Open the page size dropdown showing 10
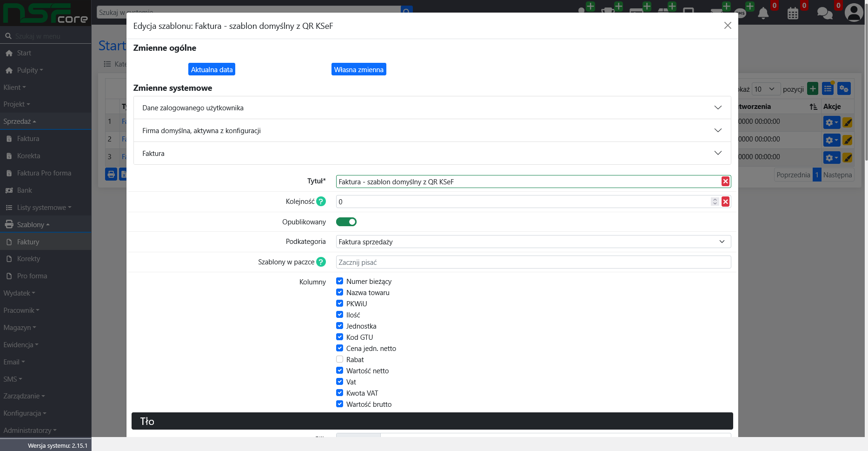The image size is (868, 451). click(766, 89)
